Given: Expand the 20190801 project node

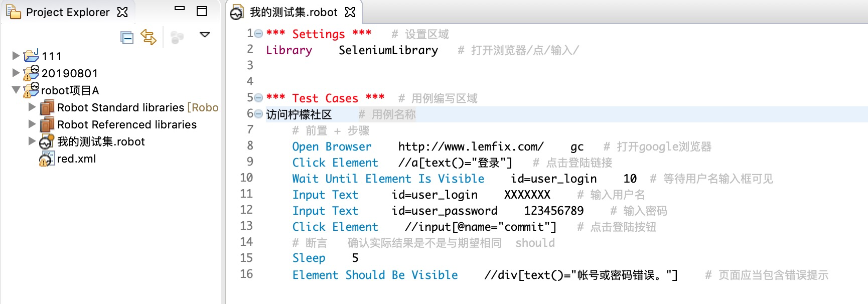Looking at the screenshot, I should click(16, 73).
